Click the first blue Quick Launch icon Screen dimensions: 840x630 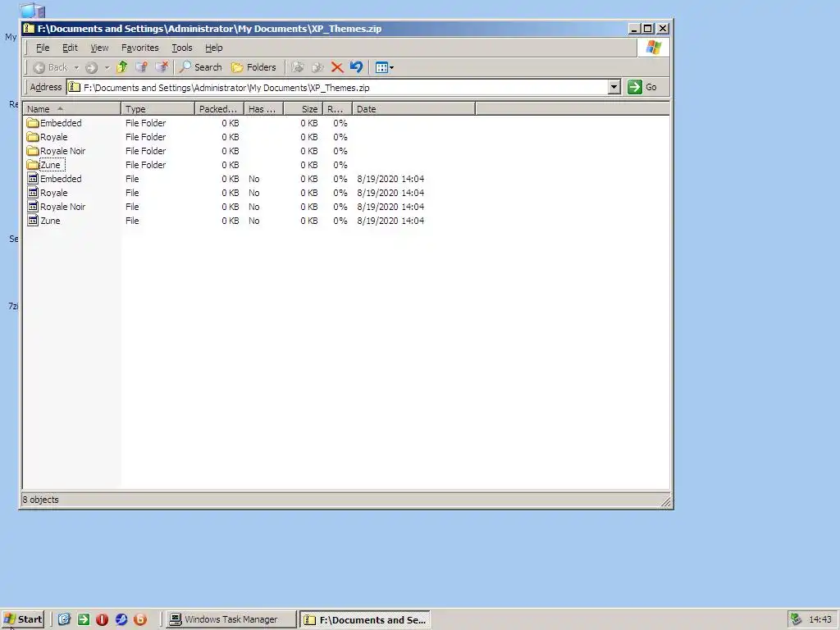point(64,619)
